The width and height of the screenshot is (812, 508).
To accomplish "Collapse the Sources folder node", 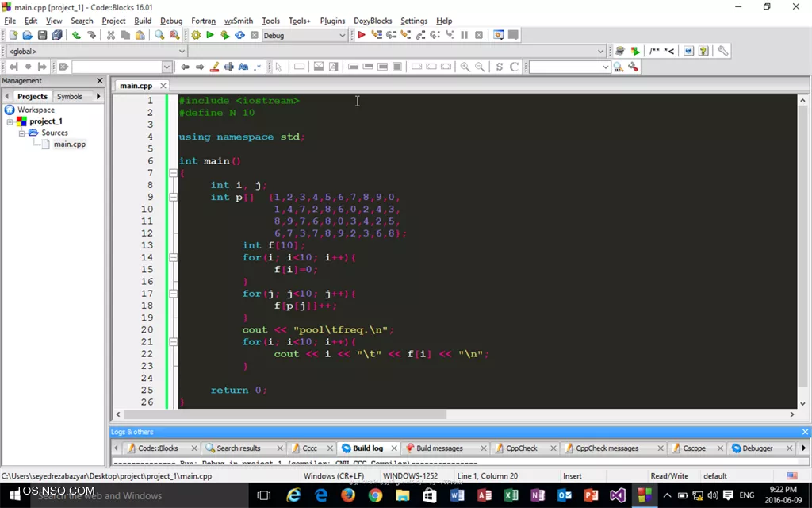I will (21, 133).
